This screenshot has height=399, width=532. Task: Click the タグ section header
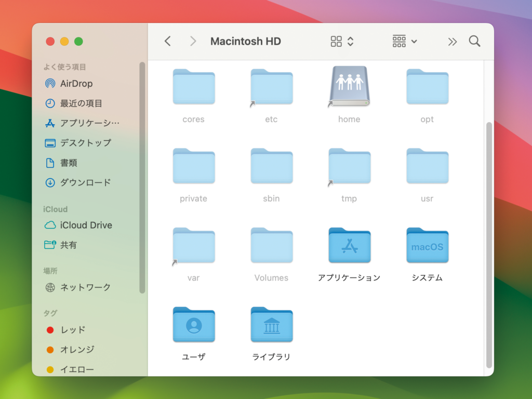tap(50, 313)
